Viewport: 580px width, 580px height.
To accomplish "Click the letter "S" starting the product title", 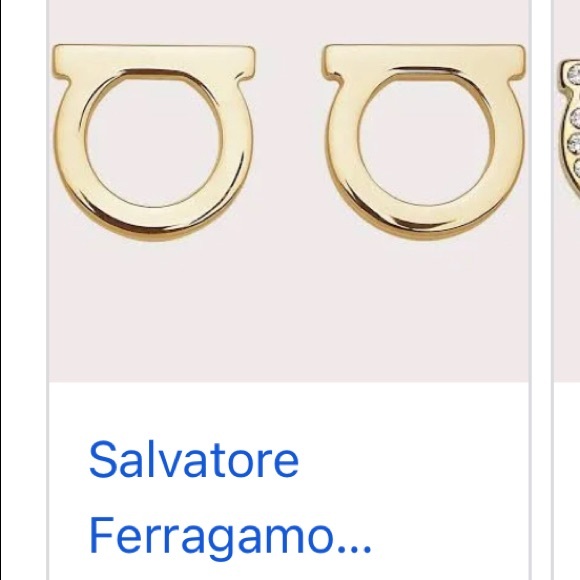I will coord(102,459).
